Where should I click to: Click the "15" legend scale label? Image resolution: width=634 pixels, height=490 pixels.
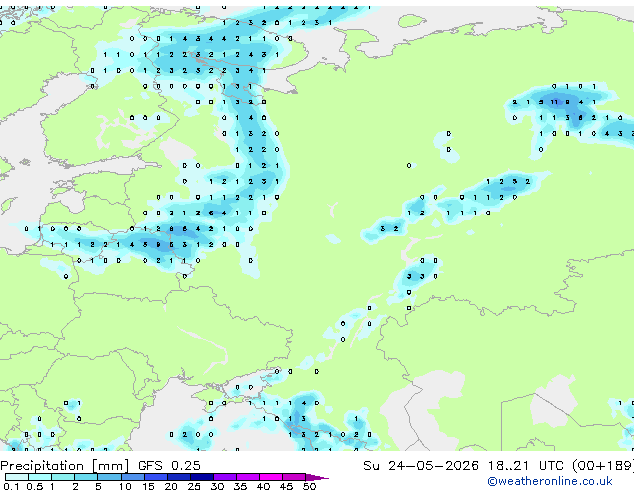148,486
